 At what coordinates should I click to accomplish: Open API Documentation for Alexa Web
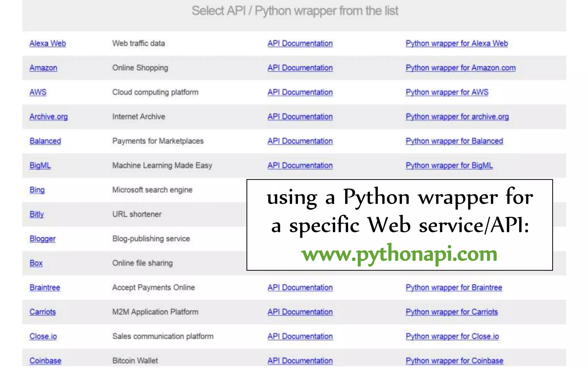pyautogui.click(x=300, y=43)
